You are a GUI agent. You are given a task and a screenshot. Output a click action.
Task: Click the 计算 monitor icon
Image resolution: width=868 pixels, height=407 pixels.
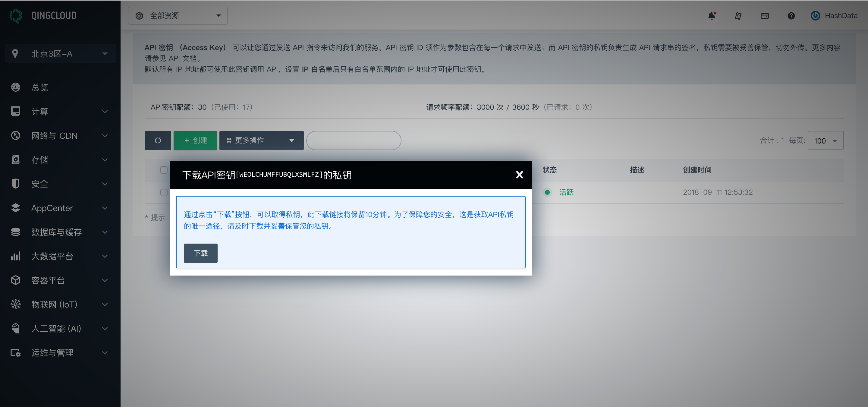click(x=15, y=111)
